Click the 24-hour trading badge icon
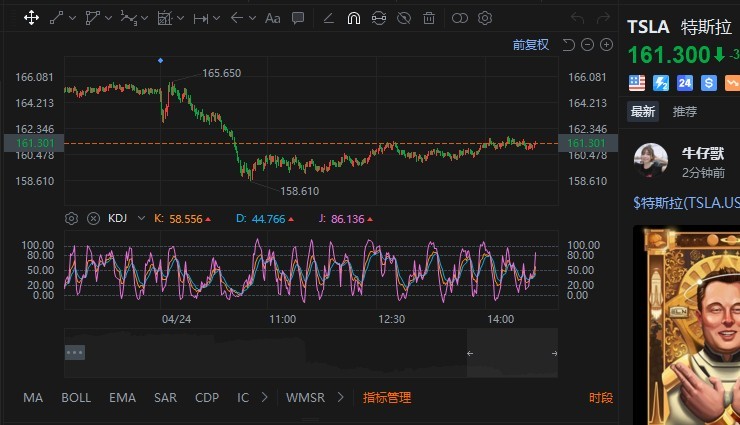Screen dimensions: 740x425 [x=685, y=83]
